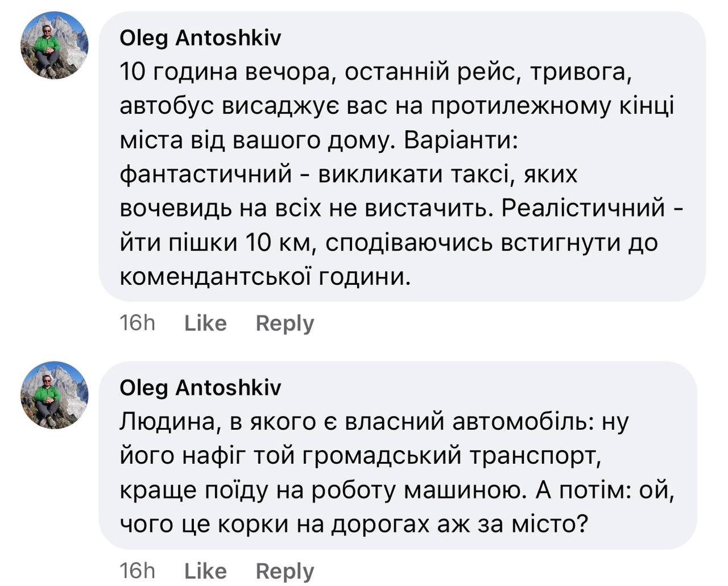Screen dimensions: 728x586
Task: Click the line 'міста від вашого дому. Варіанти:'
Action: (319, 140)
